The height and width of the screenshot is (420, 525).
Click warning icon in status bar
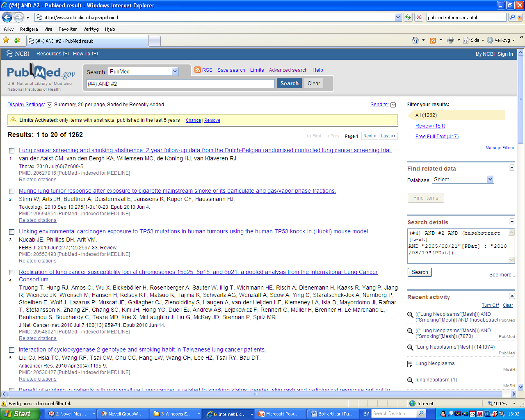5,404
